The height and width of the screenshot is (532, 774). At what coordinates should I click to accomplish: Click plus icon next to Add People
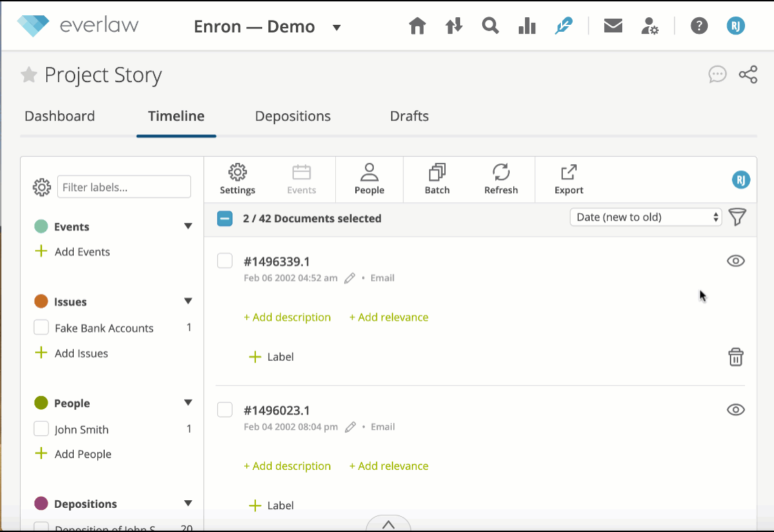click(41, 453)
